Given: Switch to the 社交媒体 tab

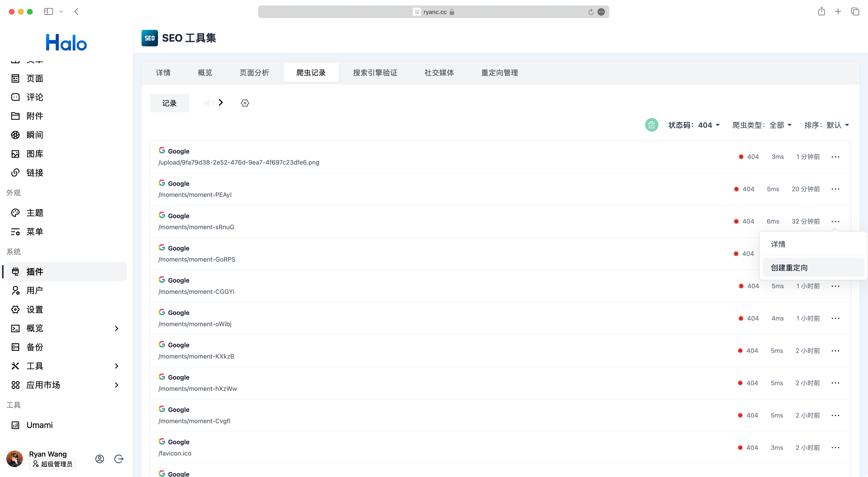Looking at the screenshot, I should pyautogui.click(x=439, y=73).
